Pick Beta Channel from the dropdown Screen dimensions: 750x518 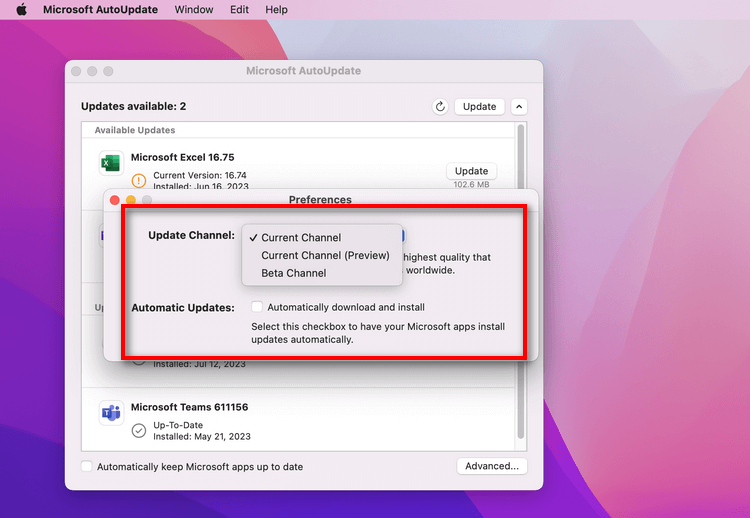tap(293, 273)
